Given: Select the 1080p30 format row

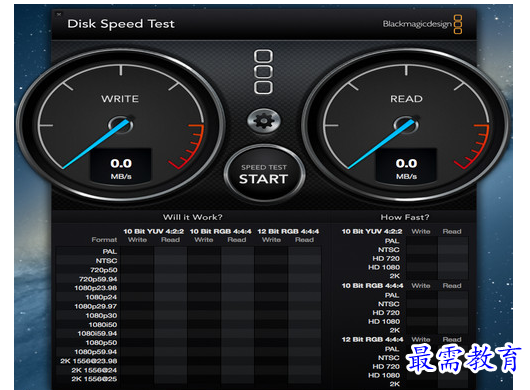Looking at the screenshot, I should pos(188,315).
